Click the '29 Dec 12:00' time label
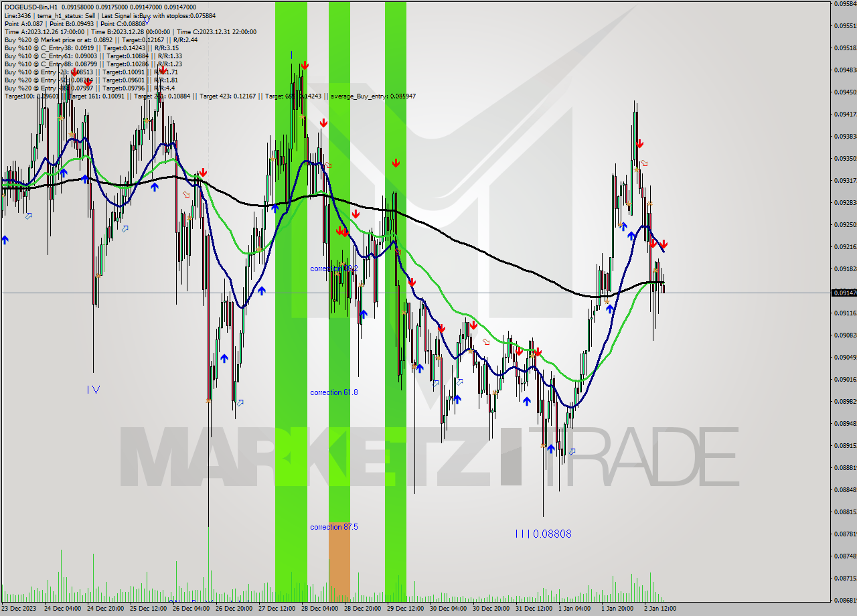 point(405,609)
